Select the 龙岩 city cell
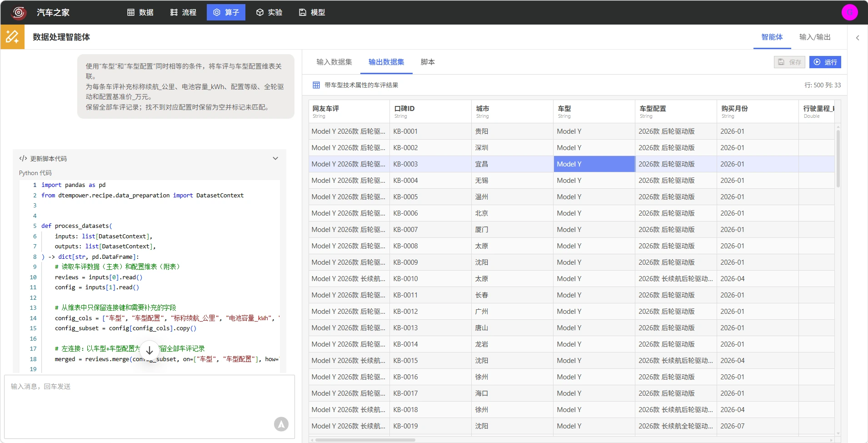868x443 pixels. pos(512,344)
